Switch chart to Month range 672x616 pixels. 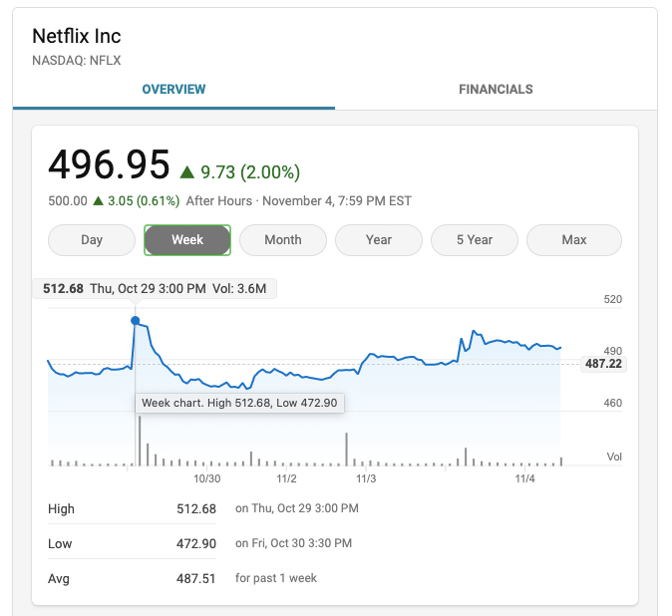click(x=283, y=240)
